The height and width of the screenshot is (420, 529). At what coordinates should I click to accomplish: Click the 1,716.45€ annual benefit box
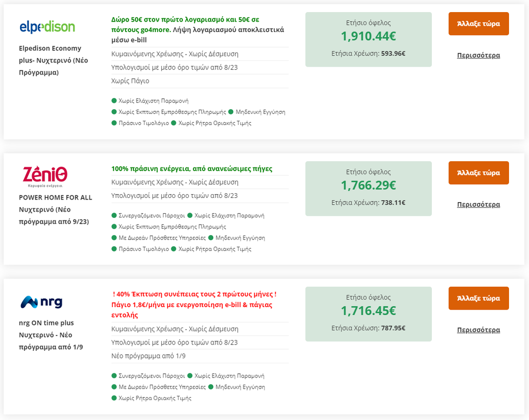[x=368, y=314]
